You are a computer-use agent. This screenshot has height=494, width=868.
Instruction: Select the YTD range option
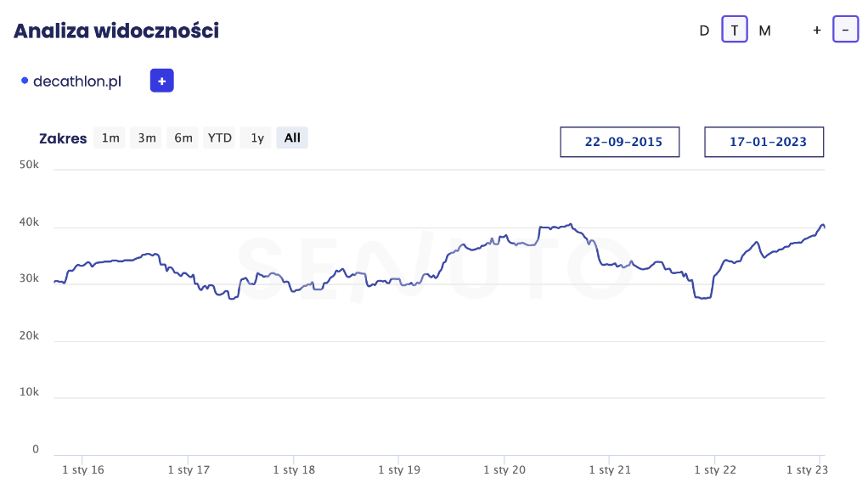220,138
